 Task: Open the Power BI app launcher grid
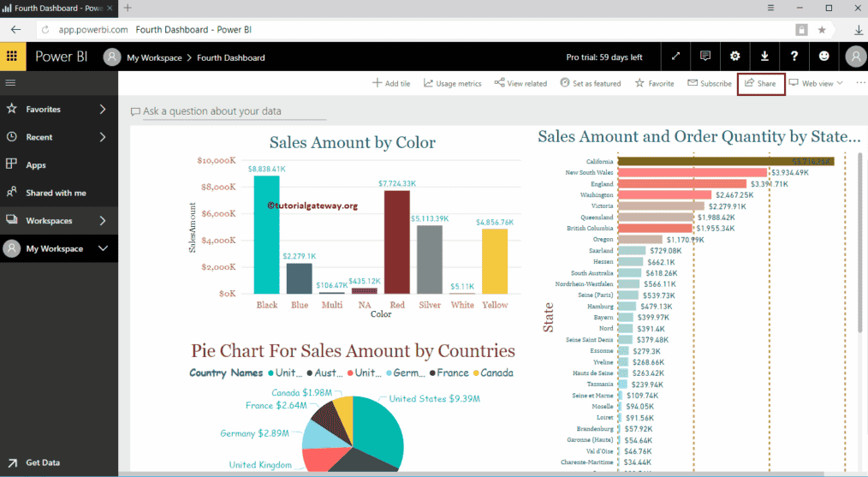13,57
